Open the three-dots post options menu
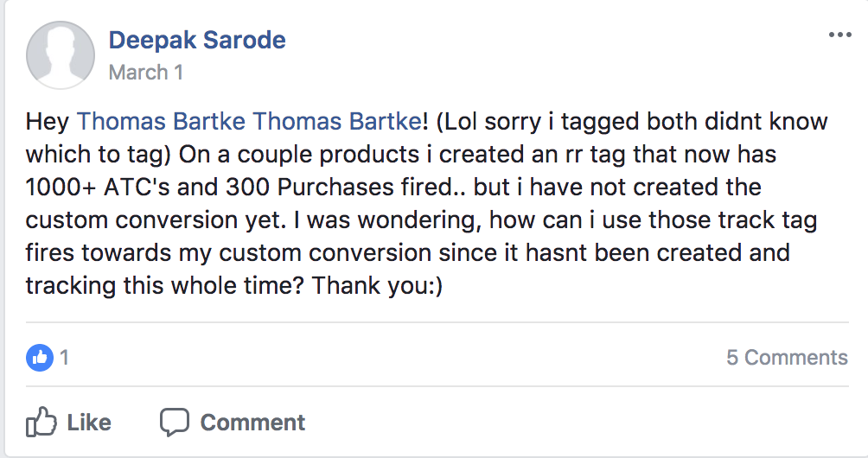This screenshot has width=868, height=458. (x=839, y=35)
